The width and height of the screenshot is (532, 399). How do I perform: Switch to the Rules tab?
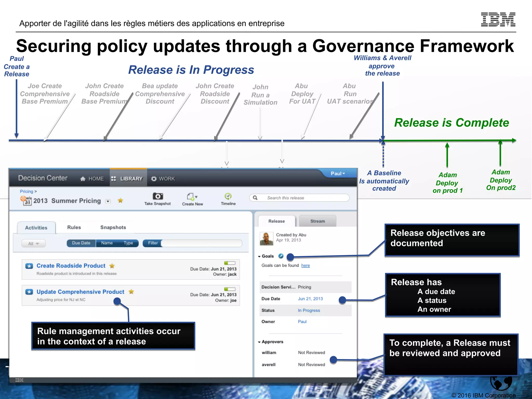click(74, 227)
